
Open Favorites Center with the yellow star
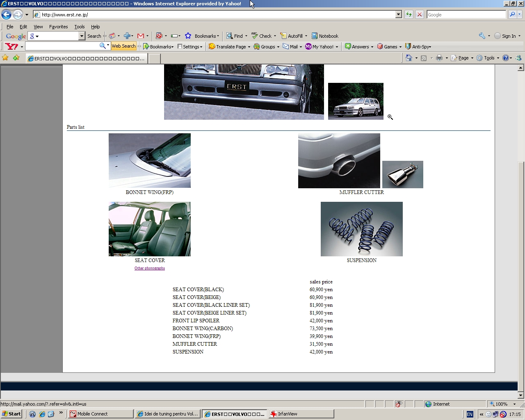point(5,58)
